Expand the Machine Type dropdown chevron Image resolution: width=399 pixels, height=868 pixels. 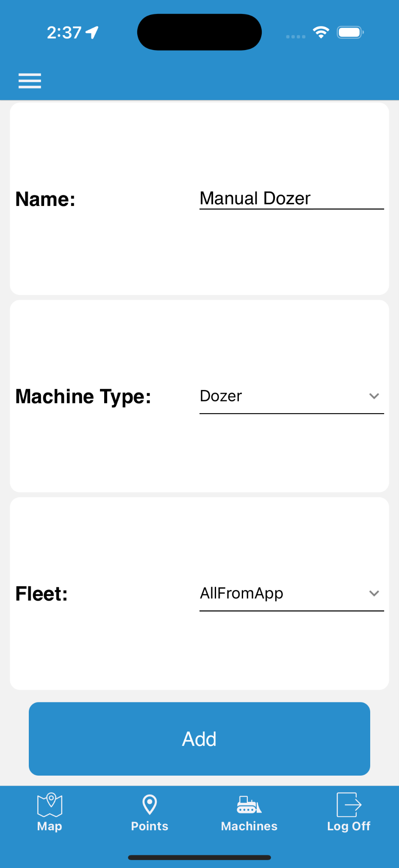[374, 396]
